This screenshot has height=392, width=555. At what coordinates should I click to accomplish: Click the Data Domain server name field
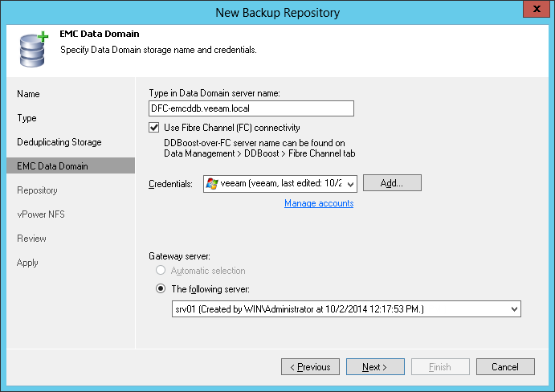pos(251,108)
